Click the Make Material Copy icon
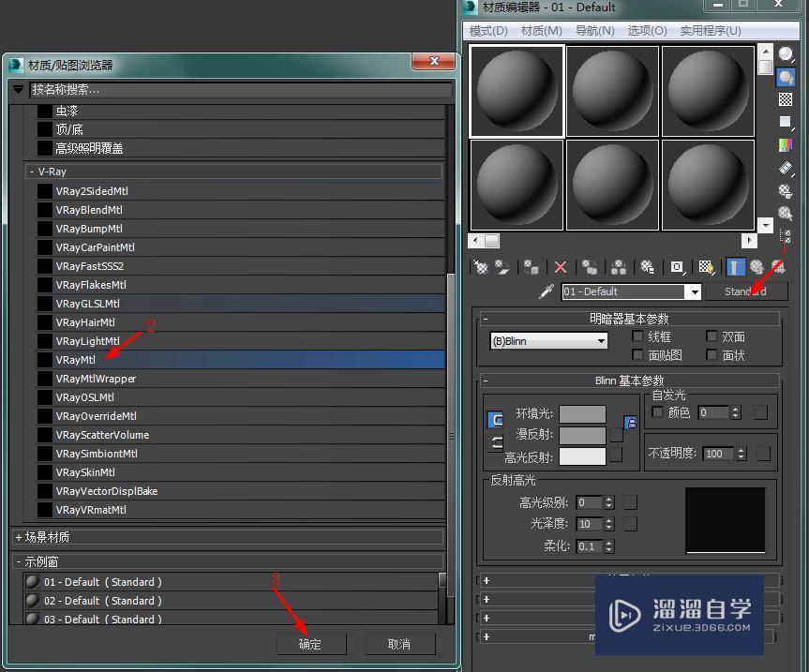Viewport: 809px width, 672px height. click(x=592, y=267)
